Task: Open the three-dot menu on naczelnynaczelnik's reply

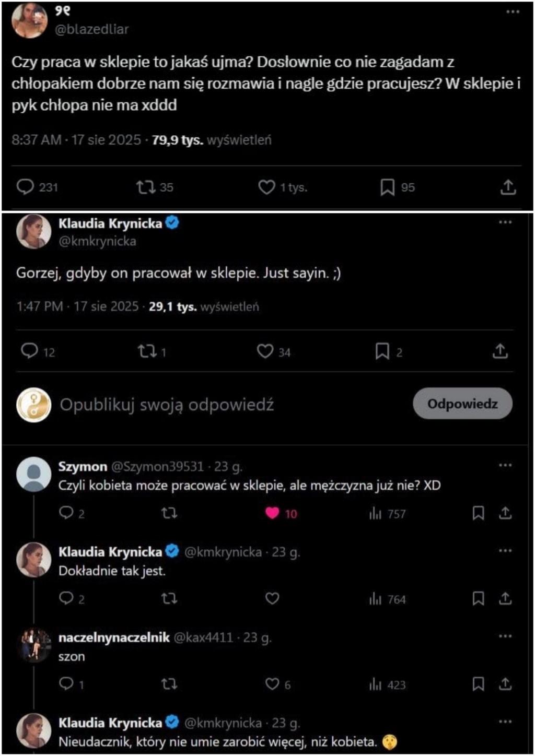Action: pos(505,636)
